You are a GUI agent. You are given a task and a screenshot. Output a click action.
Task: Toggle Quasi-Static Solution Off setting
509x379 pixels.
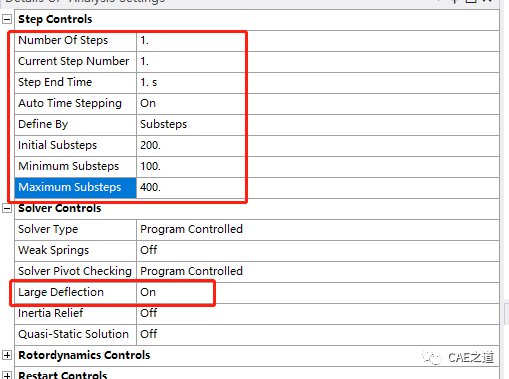[318, 335]
